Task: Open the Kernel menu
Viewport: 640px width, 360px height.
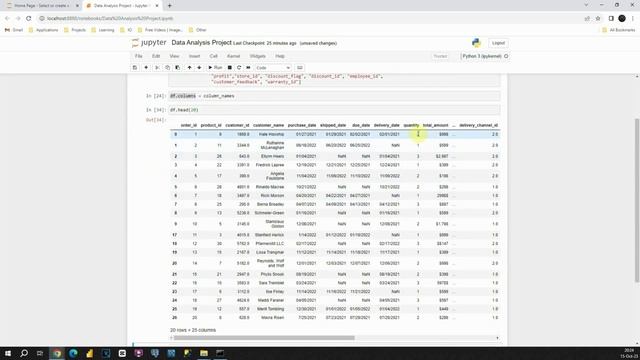Action: click(233, 56)
